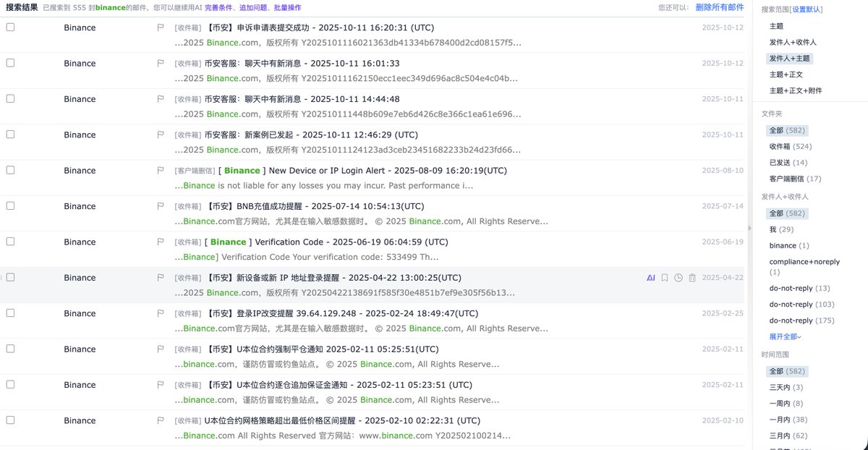
Task: Flag the 聊天中有新消息 14:44:48 email
Action: (161, 99)
